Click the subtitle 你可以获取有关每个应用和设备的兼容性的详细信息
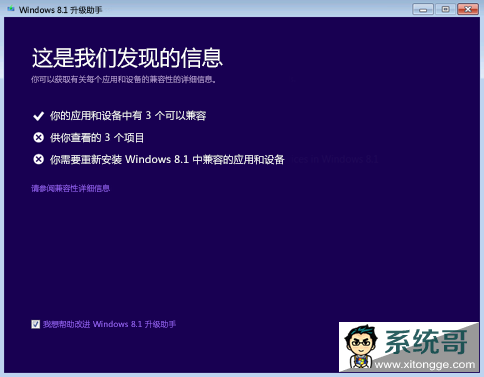 click(x=123, y=79)
